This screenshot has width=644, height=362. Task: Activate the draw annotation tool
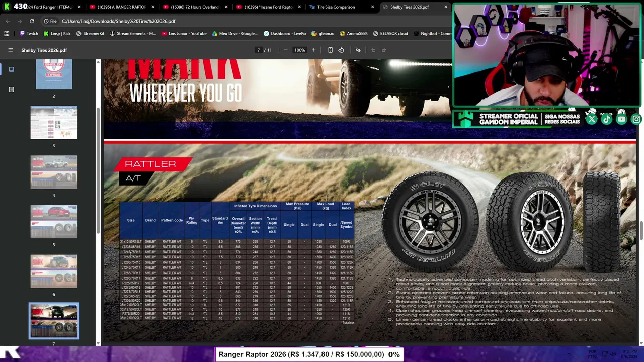coord(358,50)
